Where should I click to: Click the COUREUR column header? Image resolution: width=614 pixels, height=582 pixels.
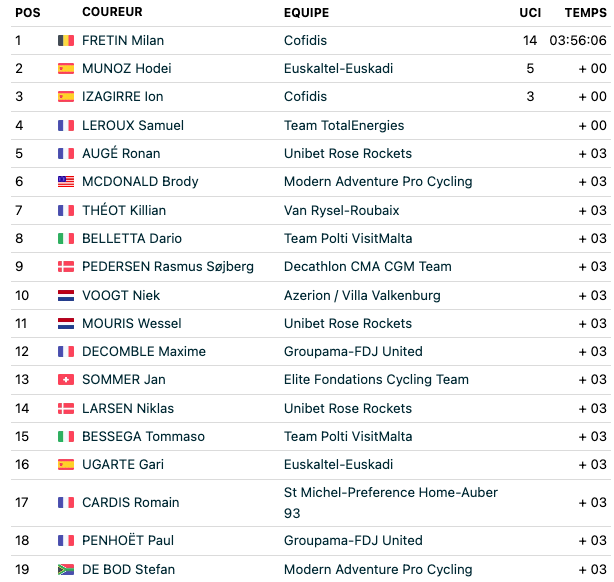[112, 12]
